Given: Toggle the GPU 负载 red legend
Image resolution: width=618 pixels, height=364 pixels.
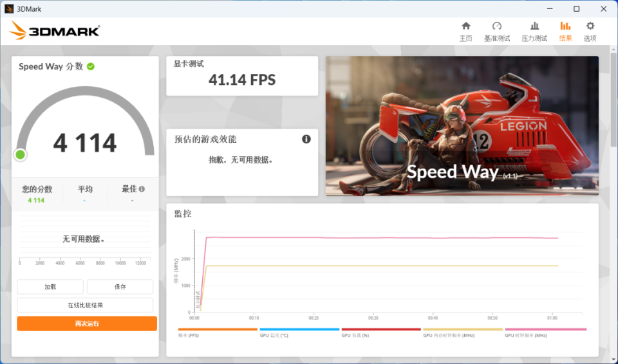Looking at the screenshot, I should click(380, 333).
